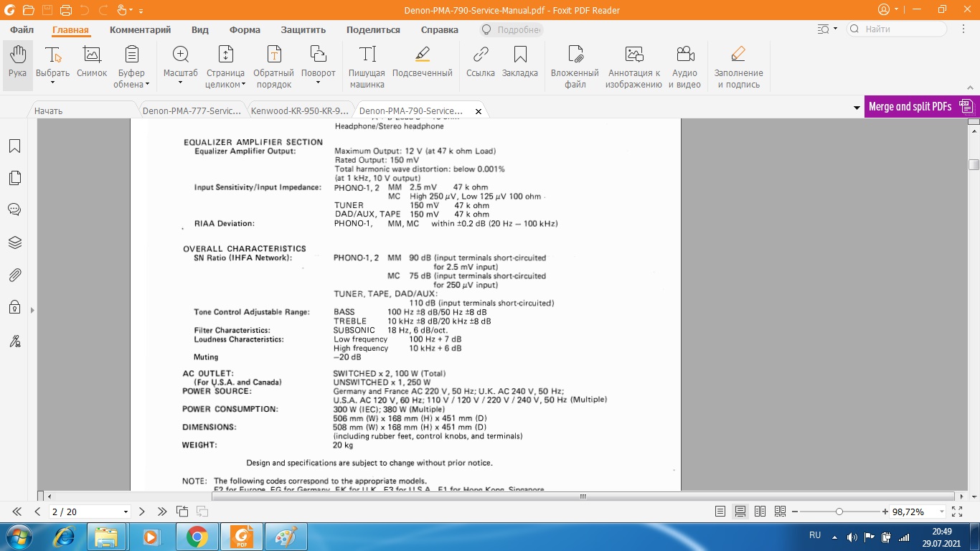Click the Аудио и видео tool
Viewport: 980px width, 551px height.
[x=684, y=67]
